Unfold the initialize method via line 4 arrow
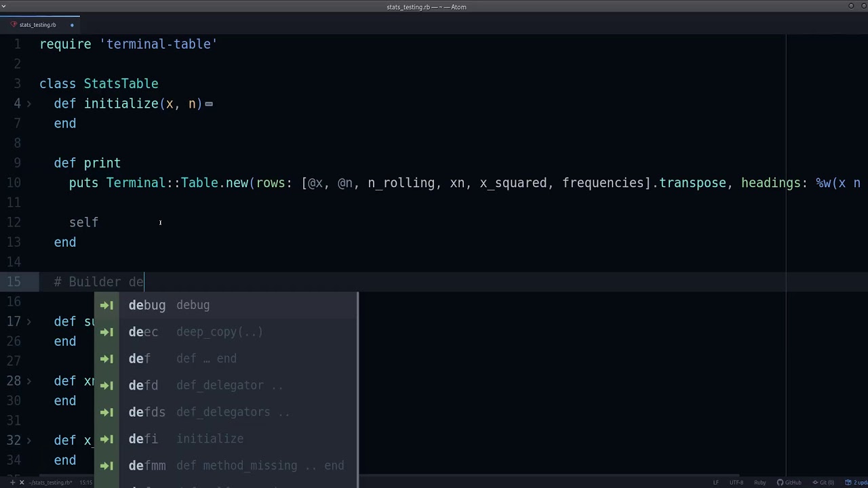The image size is (868, 488). (28, 104)
